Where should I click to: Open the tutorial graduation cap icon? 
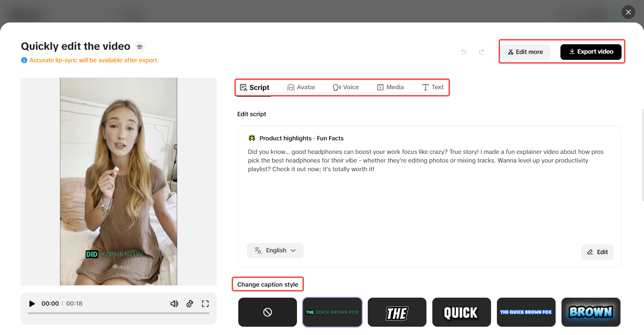[140, 47]
